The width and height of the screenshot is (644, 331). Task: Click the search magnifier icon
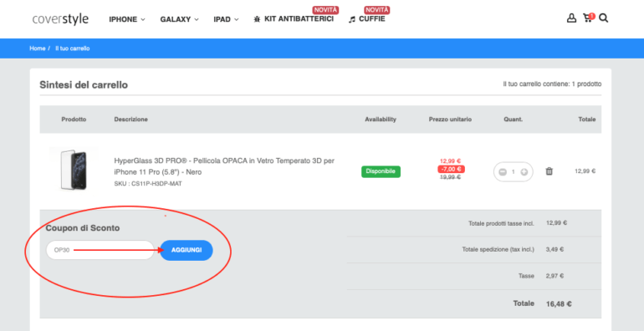coord(603,18)
